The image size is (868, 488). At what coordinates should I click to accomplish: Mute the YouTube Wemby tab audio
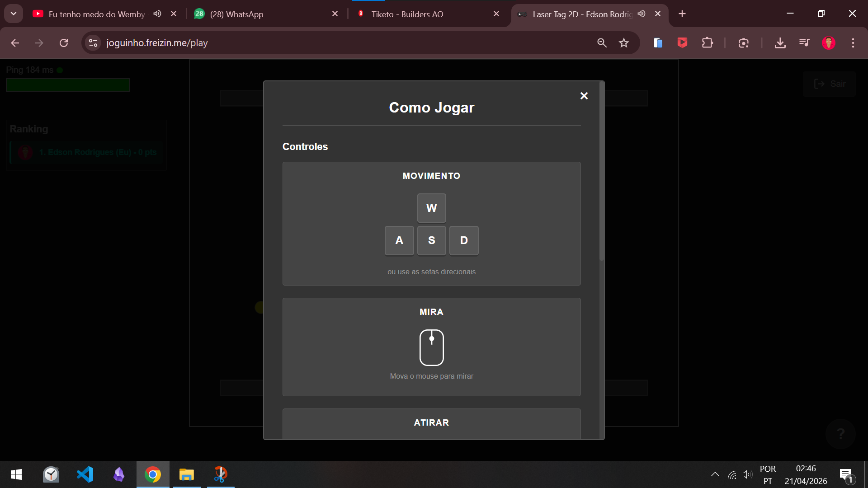point(157,14)
